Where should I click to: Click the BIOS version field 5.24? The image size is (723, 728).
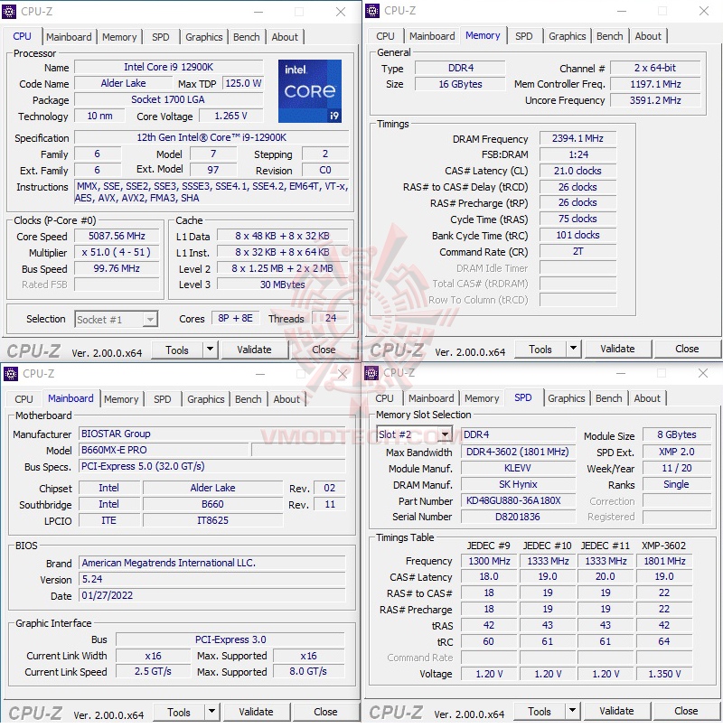click(x=212, y=579)
